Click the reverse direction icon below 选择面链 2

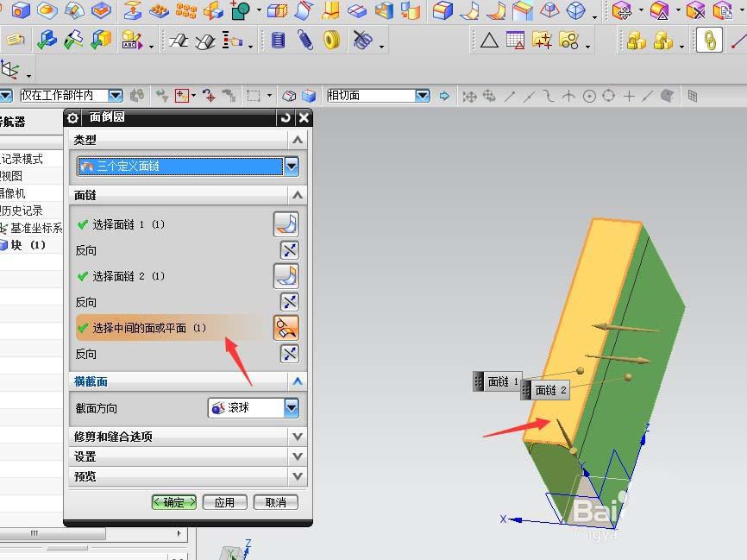click(x=287, y=301)
